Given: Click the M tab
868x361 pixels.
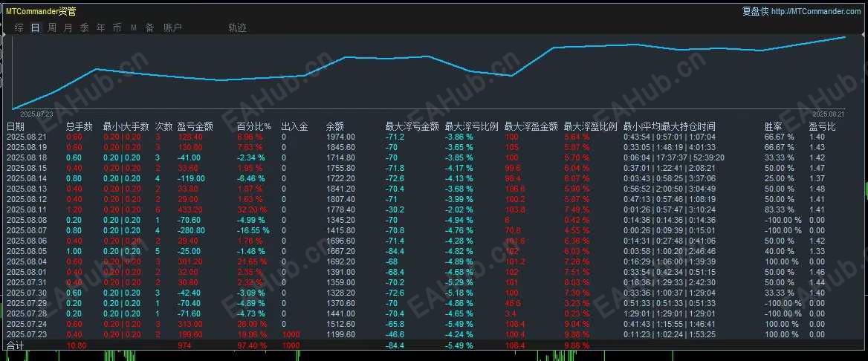Looking at the screenshot, I should (x=134, y=27).
